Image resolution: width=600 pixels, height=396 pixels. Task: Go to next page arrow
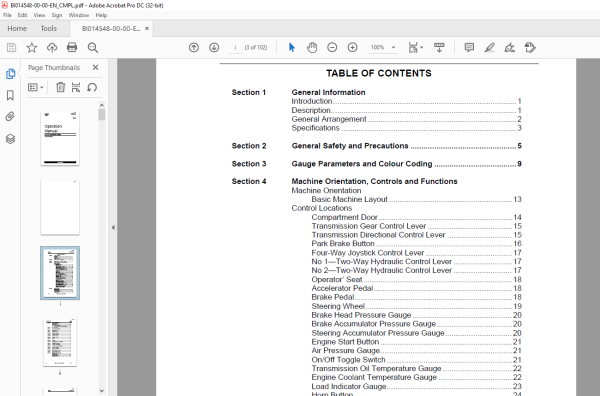tap(214, 47)
